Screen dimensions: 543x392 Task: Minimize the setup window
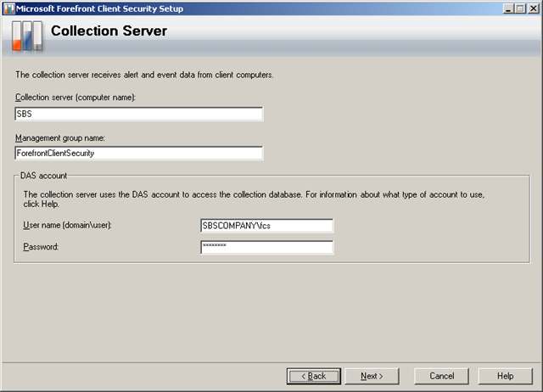508,8
